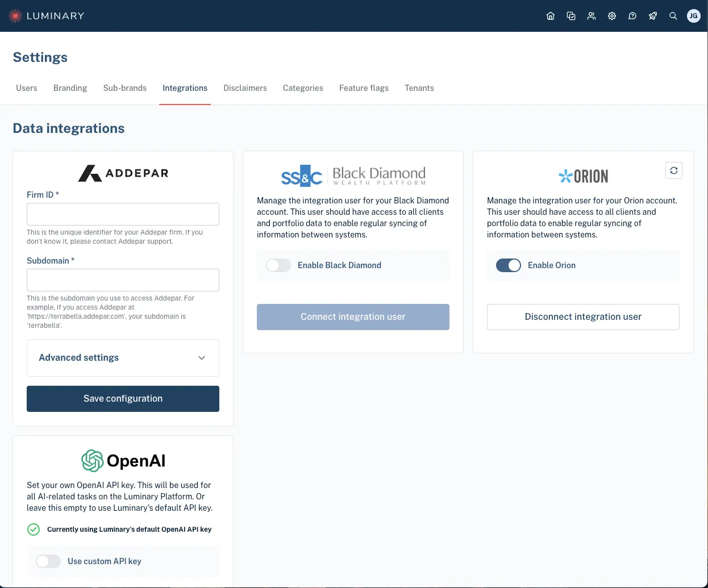Viewport: 708px width, 588px height.
Task: Open the people icon in header
Action: coord(592,16)
